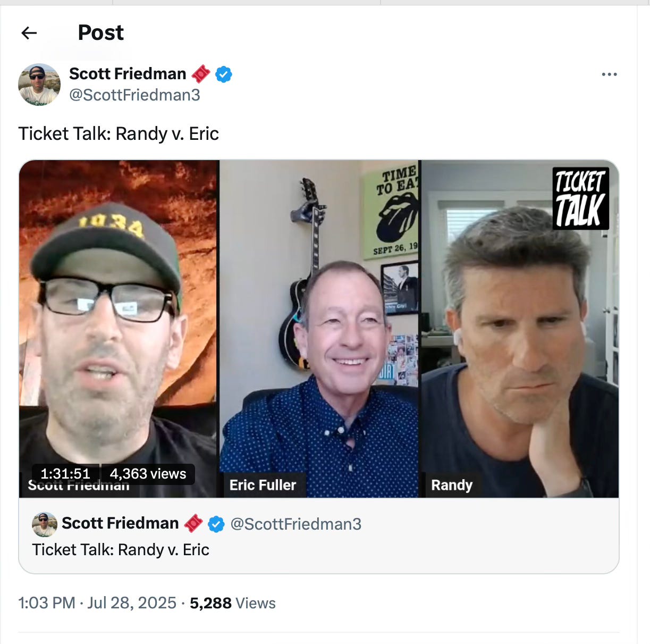Click the Scott Friedman name in header

pos(128,73)
